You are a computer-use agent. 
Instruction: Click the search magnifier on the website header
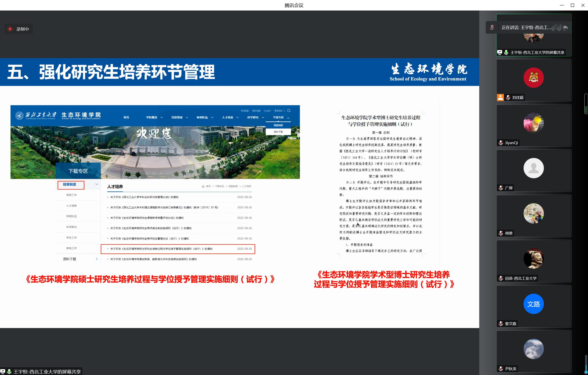point(289,111)
